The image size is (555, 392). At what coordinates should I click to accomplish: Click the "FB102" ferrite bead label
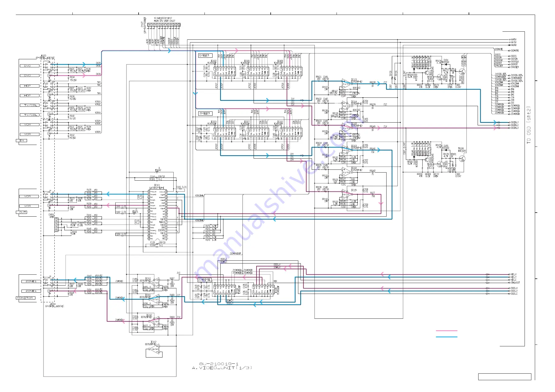pos(158,170)
